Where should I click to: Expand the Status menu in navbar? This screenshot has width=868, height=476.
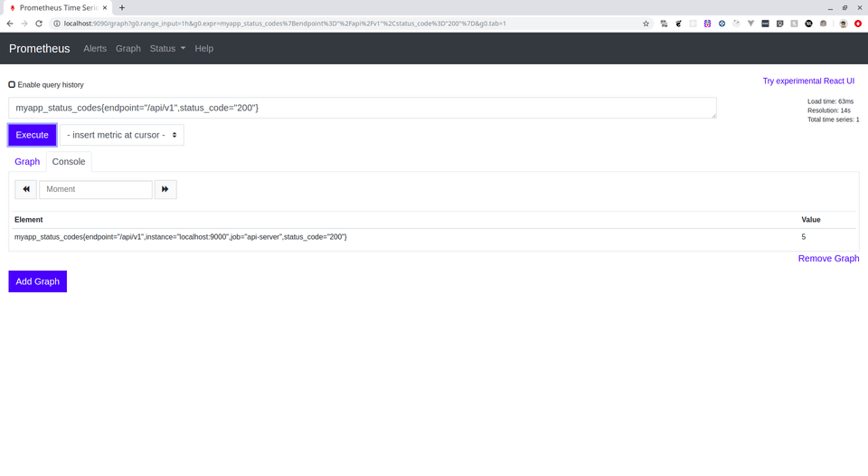coord(167,48)
